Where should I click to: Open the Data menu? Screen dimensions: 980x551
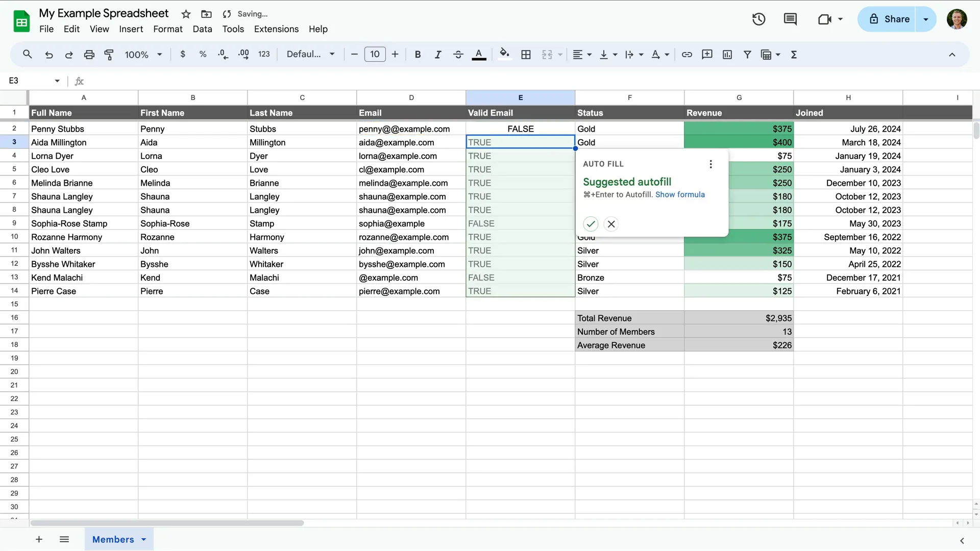tap(202, 29)
